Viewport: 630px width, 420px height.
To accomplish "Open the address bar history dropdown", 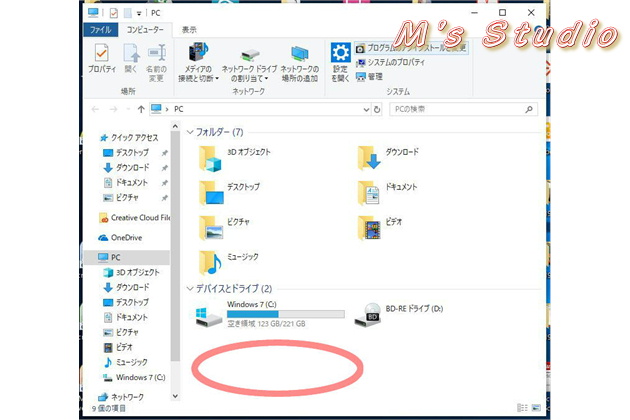I will click(366, 109).
